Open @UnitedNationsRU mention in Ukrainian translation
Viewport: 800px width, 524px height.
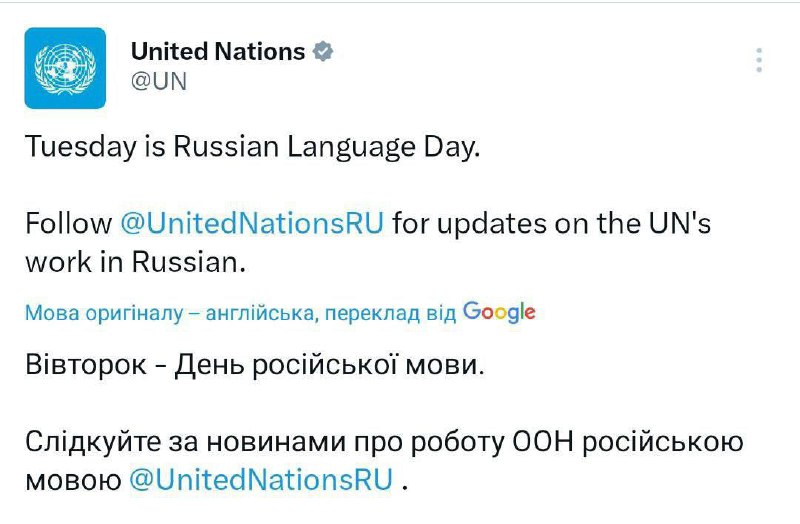(x=262, y=480)
